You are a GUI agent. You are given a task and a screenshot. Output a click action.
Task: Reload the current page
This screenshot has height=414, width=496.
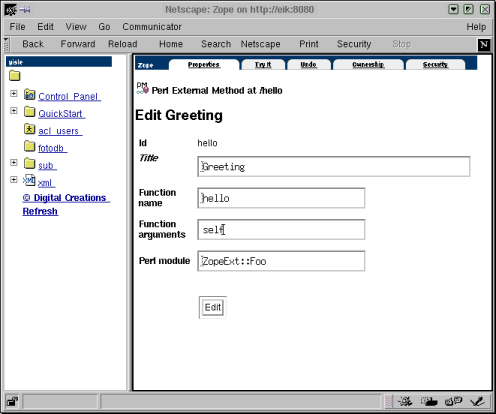[x=123, y=44]
